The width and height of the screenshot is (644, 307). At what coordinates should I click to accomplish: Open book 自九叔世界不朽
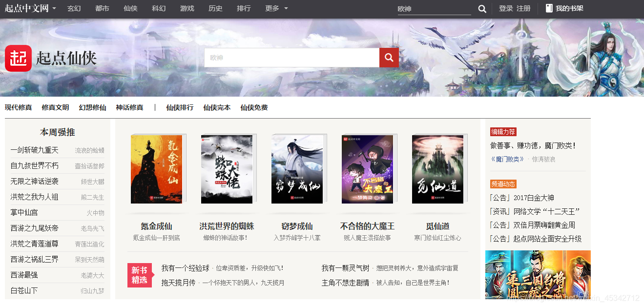tap(35, 165)
